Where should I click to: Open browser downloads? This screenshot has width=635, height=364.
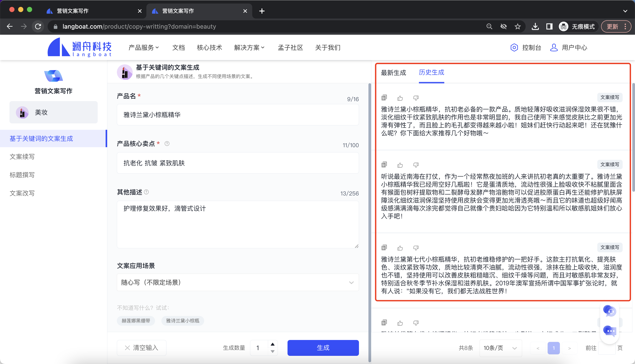coord(535,26)
